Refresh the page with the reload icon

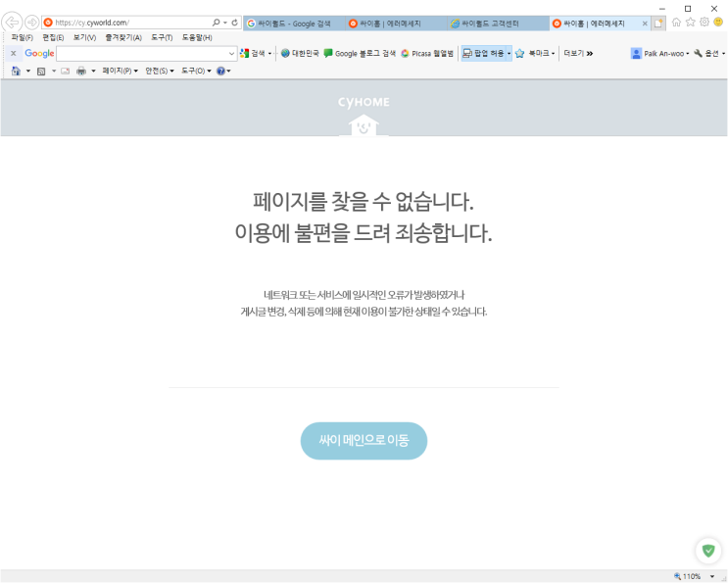pyautogui.click(x=235, y=23)
